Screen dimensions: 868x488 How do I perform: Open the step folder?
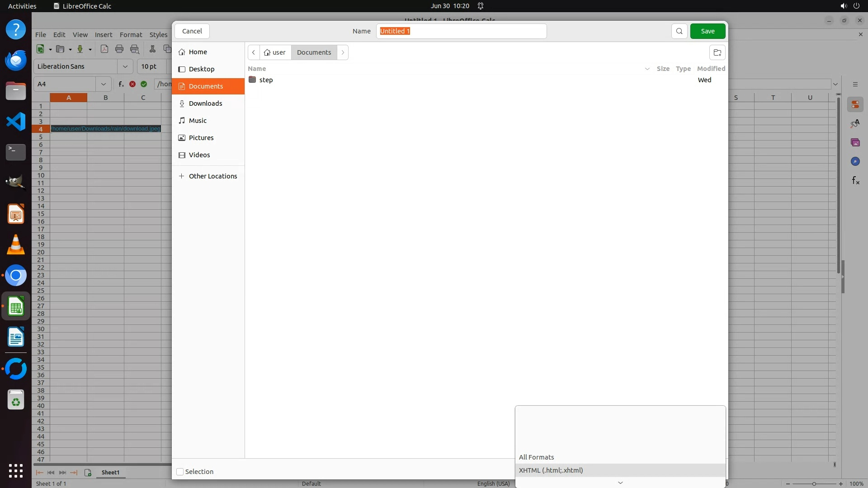(x=266, y=80)
